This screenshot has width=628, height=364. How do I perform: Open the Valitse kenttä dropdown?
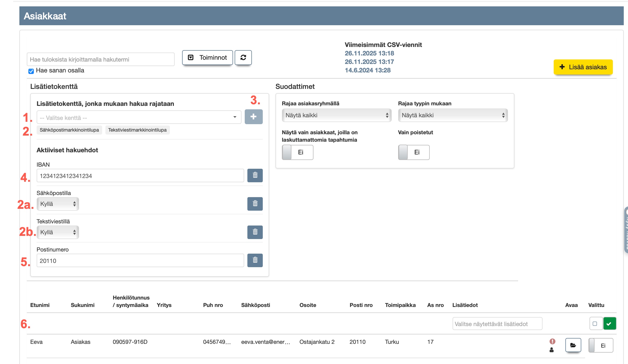(139, 117)
